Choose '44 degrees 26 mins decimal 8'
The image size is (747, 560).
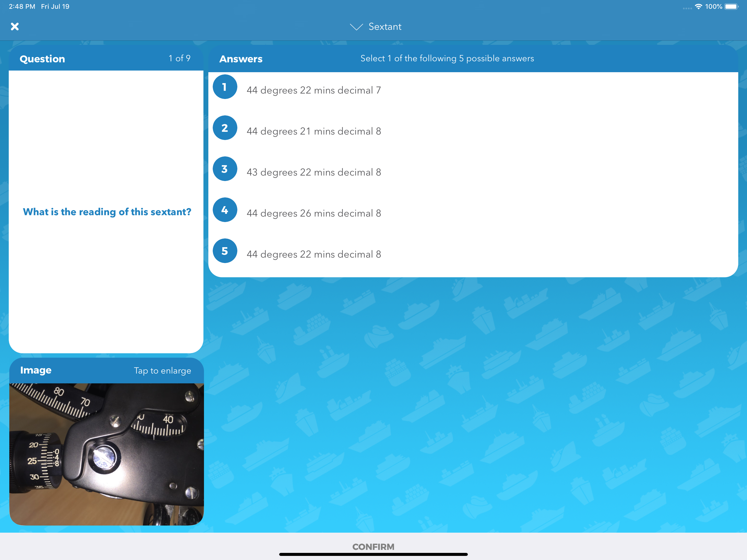coord(314,213)
